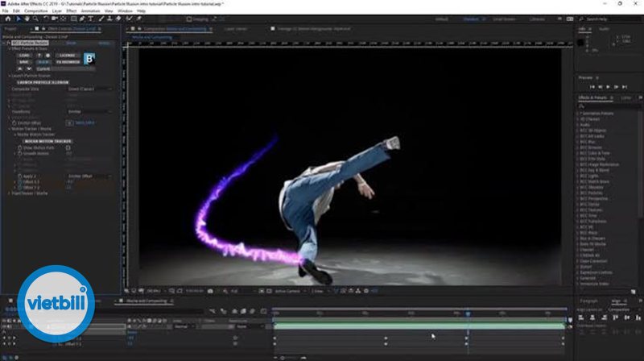Expand the BCC Particles category in Effects & Presets
Image resolution: width=644 pixels, height=361 pixels.
coord(577,193)
